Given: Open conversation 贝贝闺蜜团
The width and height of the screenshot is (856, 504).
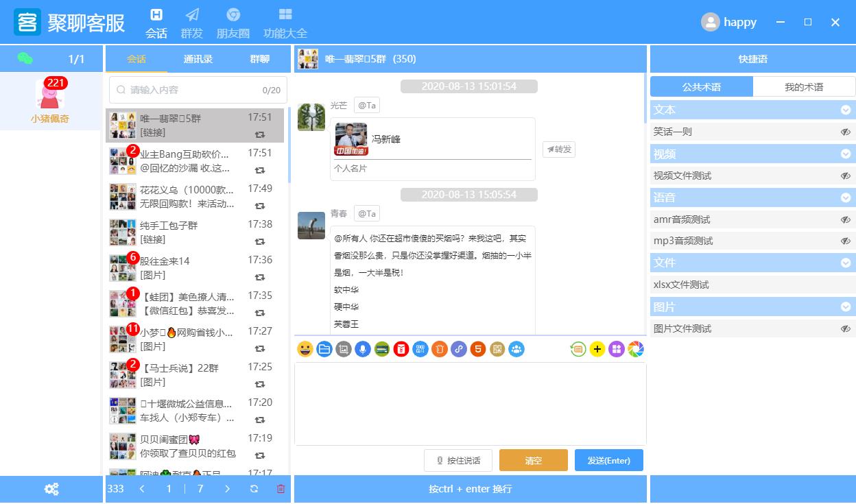Looking at the screenshot, I should [195, 446].
